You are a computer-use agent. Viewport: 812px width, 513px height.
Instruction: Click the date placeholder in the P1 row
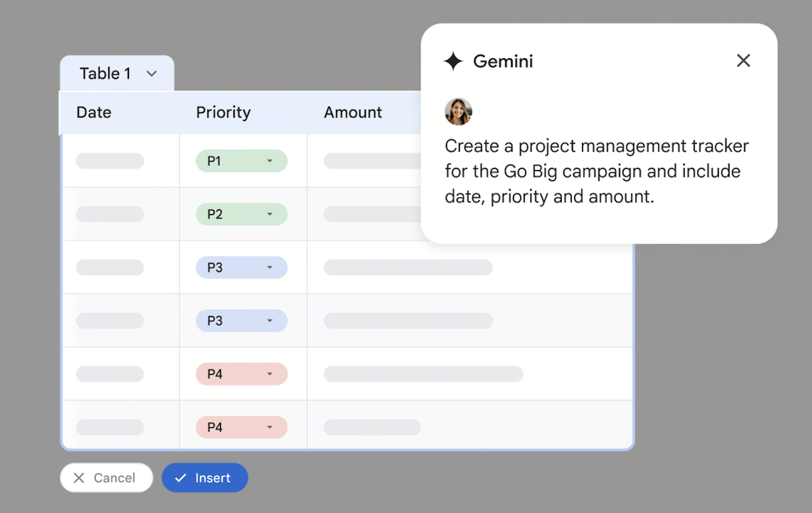[110, 161]
